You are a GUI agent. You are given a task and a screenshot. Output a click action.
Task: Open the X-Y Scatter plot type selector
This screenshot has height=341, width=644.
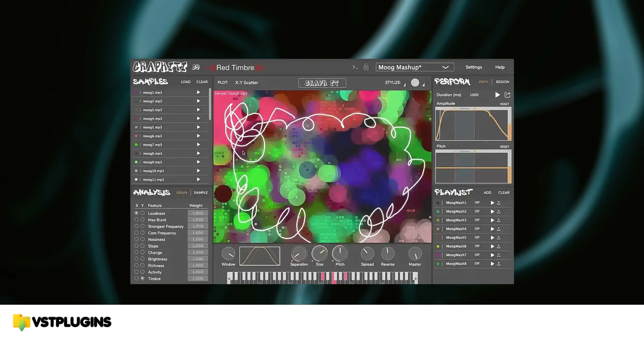(x=247, y=82)
